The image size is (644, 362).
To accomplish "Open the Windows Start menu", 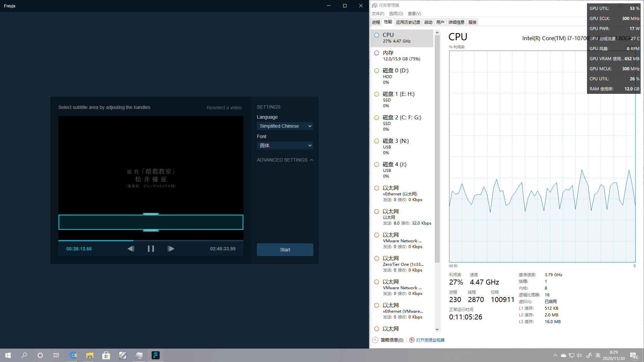I will pos(8,355).
